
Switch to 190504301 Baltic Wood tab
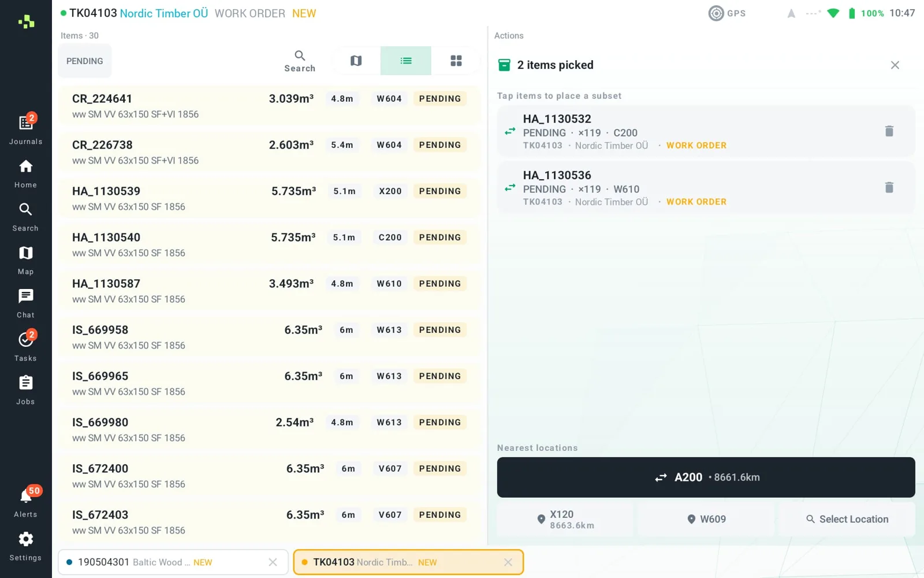(173, 562)
